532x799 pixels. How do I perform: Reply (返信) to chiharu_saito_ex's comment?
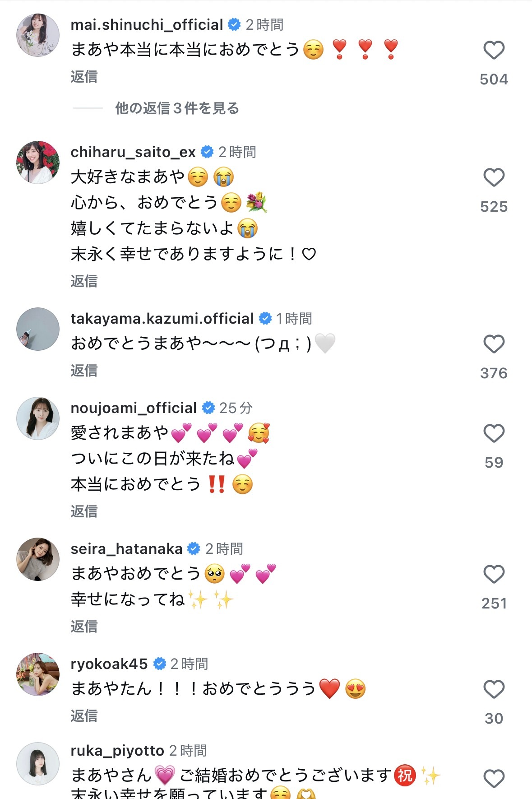click(x=84, y=281)
